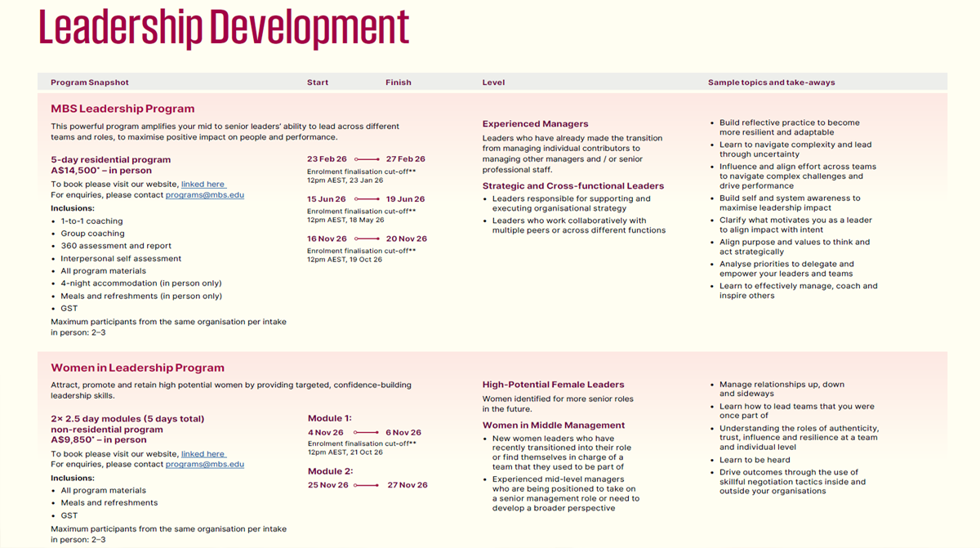
Task: Click the 'Module 2:' label
Action: click(x=331, y=471)
